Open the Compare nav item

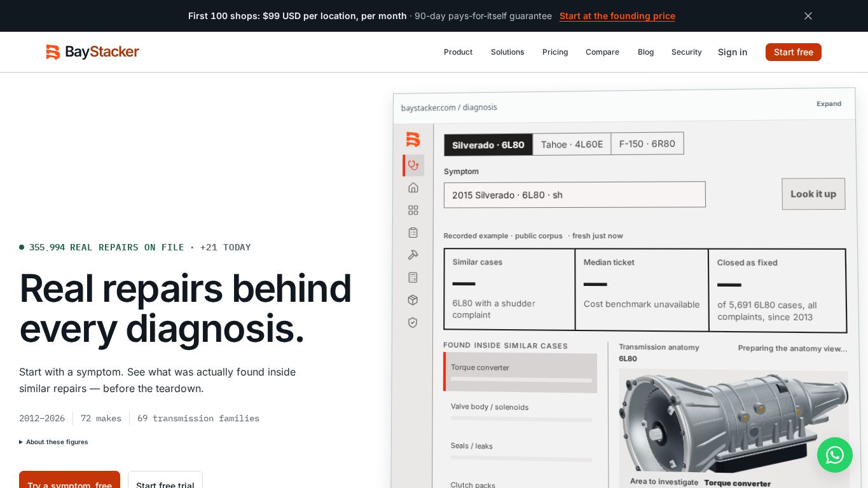(602, 52)
